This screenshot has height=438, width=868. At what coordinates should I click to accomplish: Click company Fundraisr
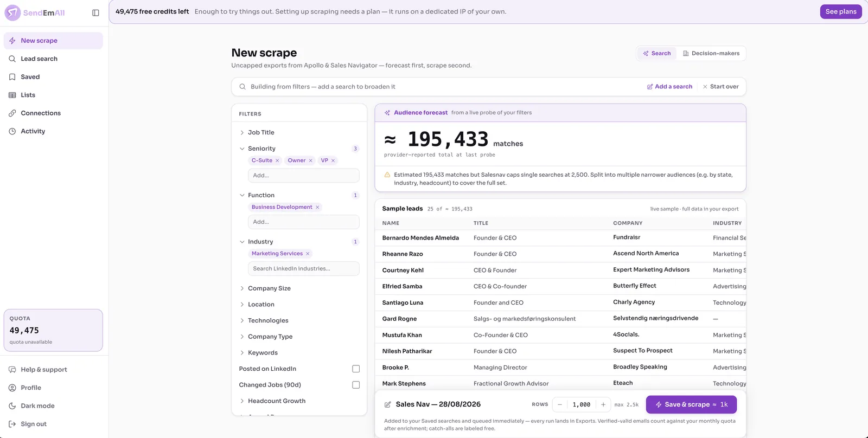coord(627,237)
